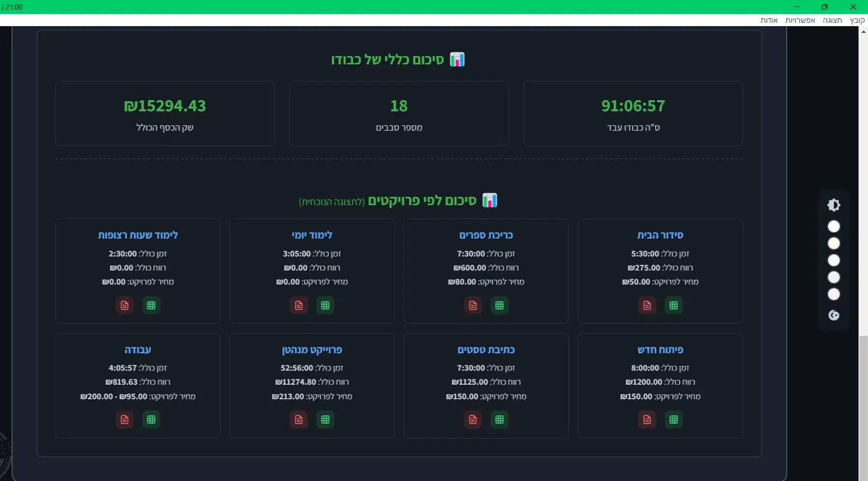Open the קובץ menu
Viewport: 868px width, 481px height.
pos(857,20)
